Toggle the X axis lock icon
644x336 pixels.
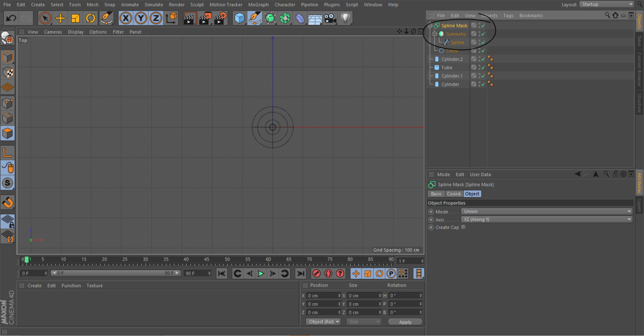pos(126,18)
